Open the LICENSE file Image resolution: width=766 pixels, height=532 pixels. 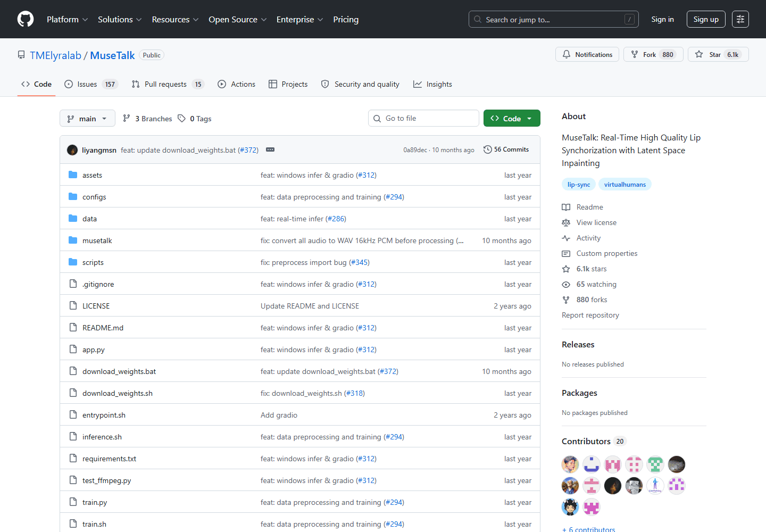coord(96,306)
